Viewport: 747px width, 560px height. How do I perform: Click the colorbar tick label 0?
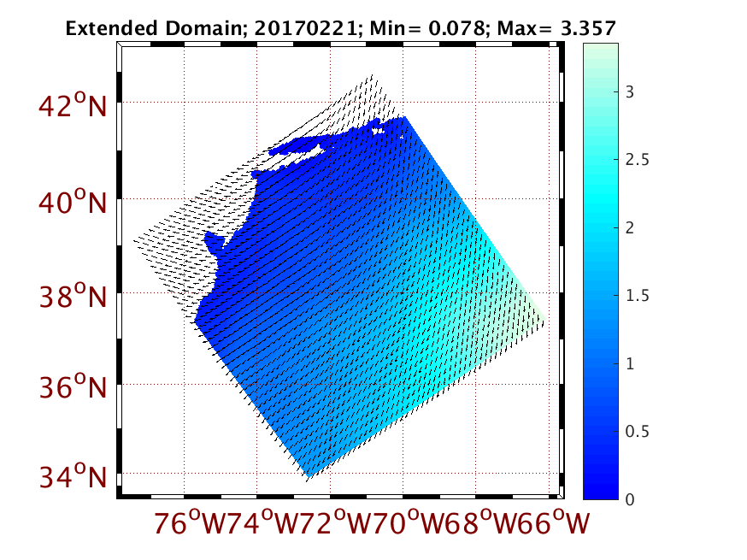click(x=630, y=499)
